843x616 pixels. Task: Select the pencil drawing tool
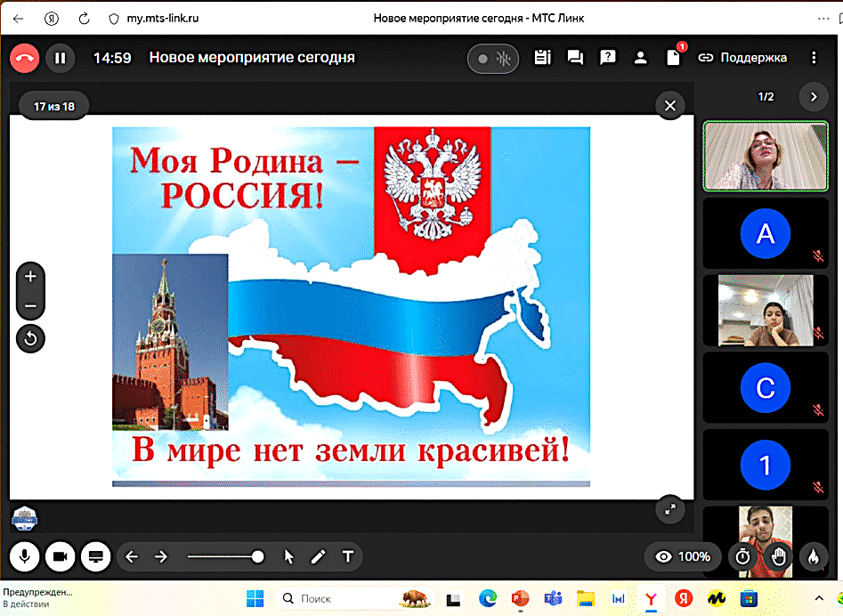click(x=318, y=557)
